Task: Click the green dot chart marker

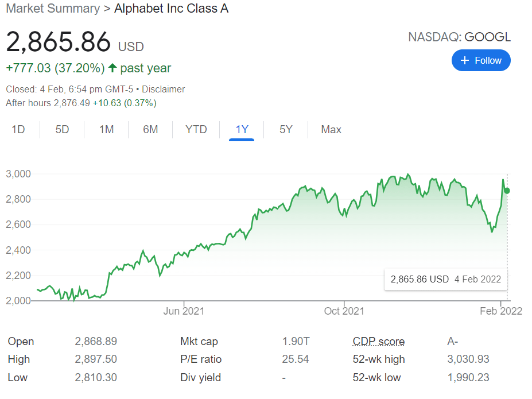Action: coord(507,191)
